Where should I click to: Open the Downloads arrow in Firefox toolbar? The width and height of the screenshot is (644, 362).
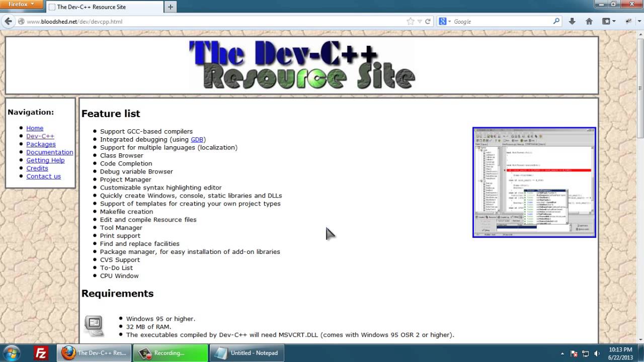(572, 21)
